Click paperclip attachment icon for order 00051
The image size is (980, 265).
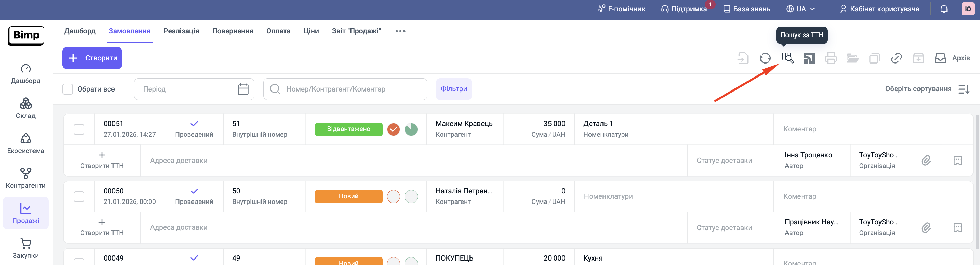coord(926,161)
